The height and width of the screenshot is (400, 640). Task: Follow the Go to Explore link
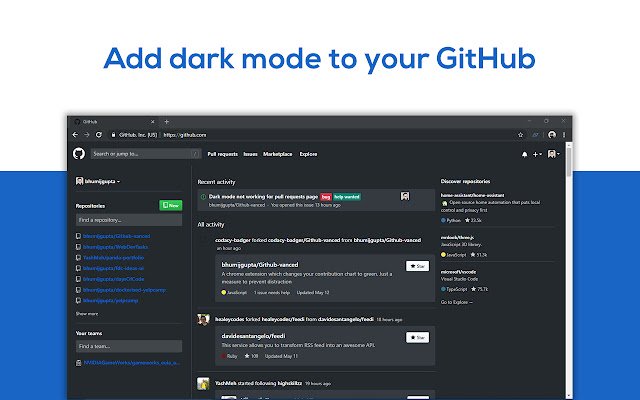[x=456, y=302]
